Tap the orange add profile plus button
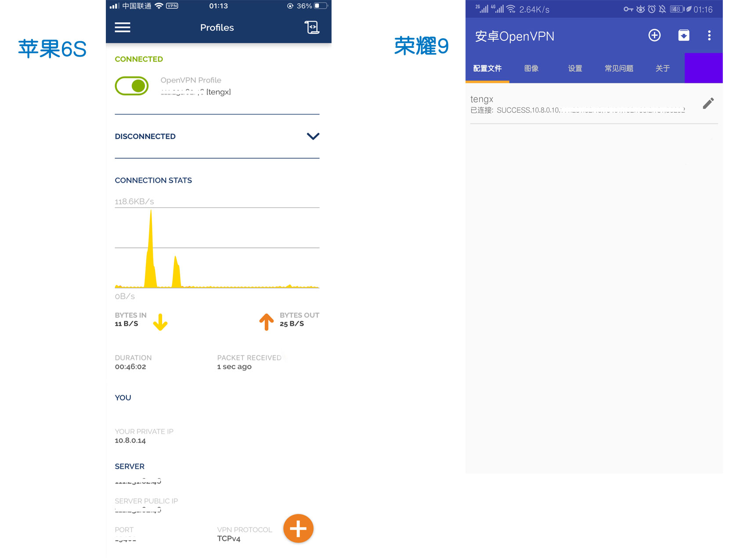This screenshot has height=560, width=747. [298, 528]
